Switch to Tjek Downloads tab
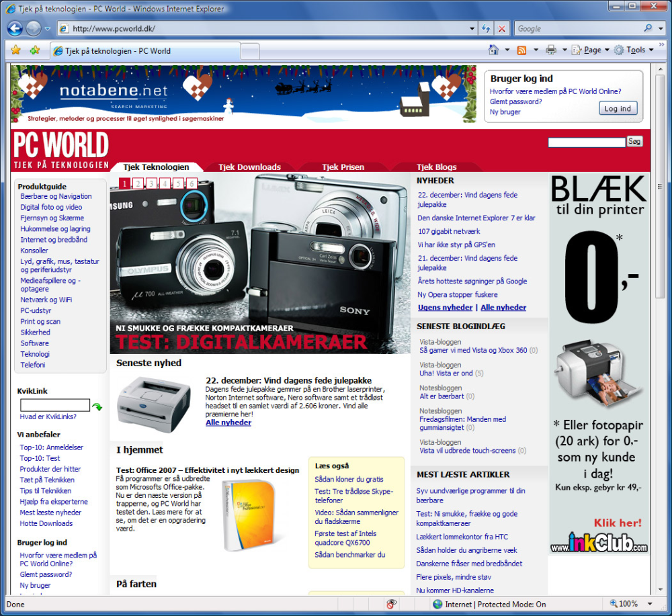The width and height of the screenshot is (672, 616). tap(249, 167)
